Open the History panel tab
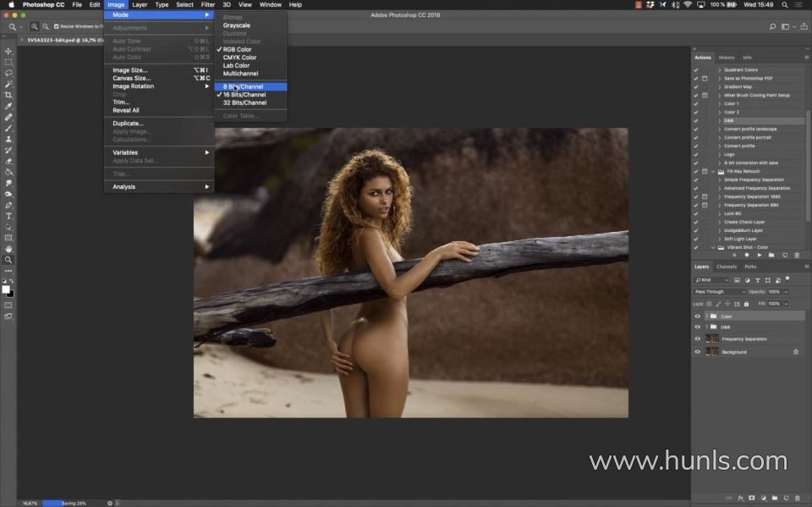812x507 pixels. click(727, 58)
